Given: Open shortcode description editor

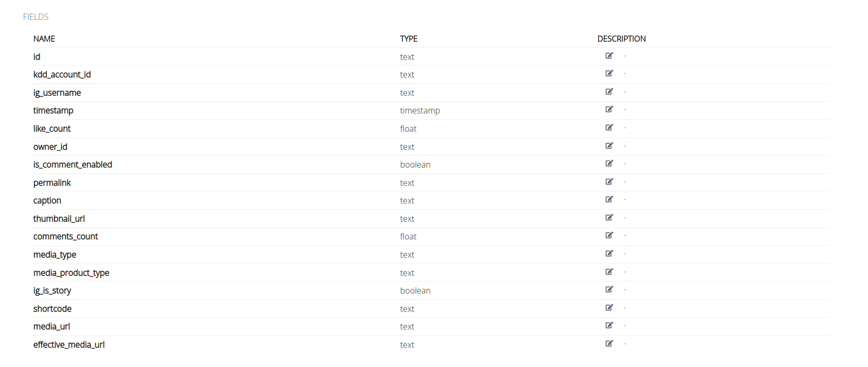Looking at the screenshot, I should point(609,308).
